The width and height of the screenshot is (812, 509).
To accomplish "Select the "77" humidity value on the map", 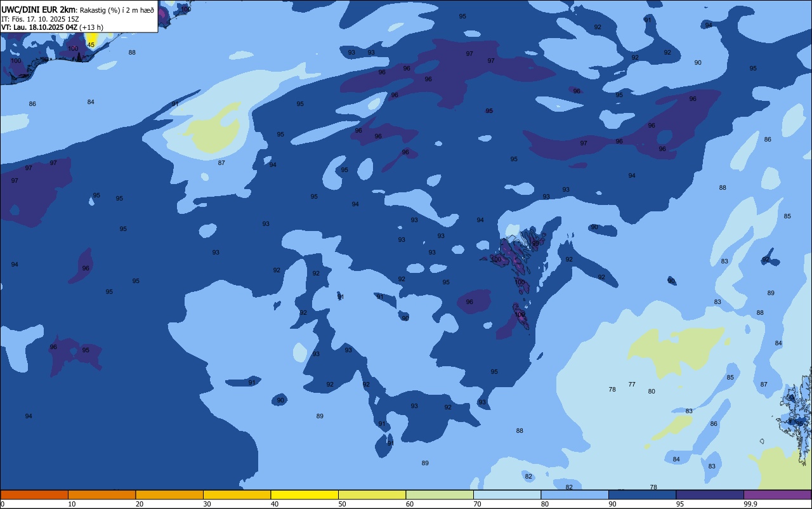I will pos(632,384).
